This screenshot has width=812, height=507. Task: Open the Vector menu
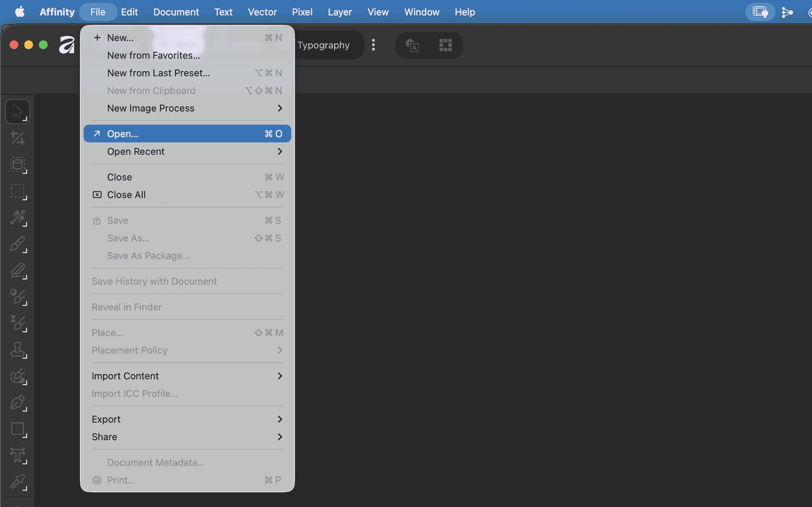[262, 12]
